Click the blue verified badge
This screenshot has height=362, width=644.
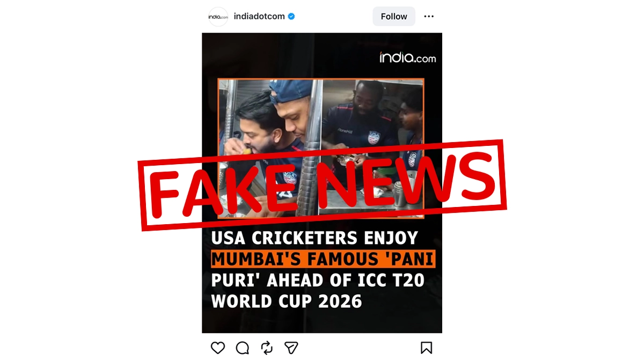coord(291,17)
